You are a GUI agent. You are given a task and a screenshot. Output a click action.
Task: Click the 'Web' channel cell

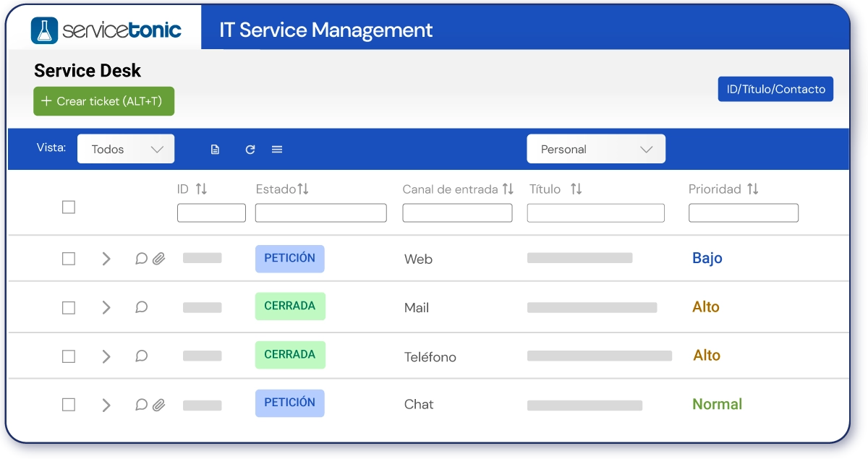coord(418,259)
